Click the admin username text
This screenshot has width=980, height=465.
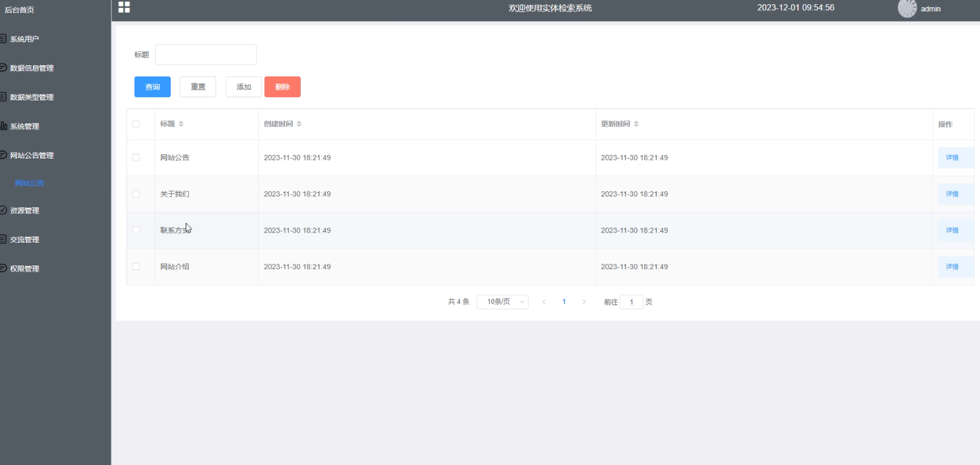click(x=930, y=9)
